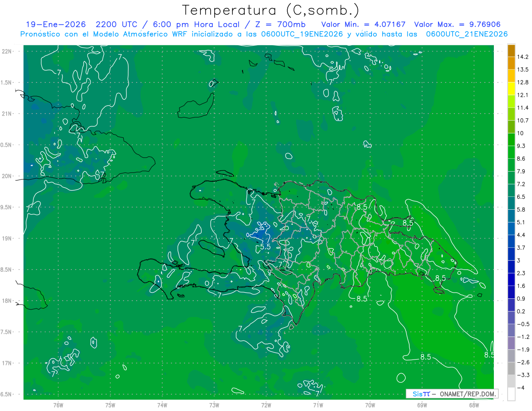Image resolution: width=532 pixels, height=411 pixels.
Task: Click 'Valor Max. = 9.76906' text
Action: 457,24
